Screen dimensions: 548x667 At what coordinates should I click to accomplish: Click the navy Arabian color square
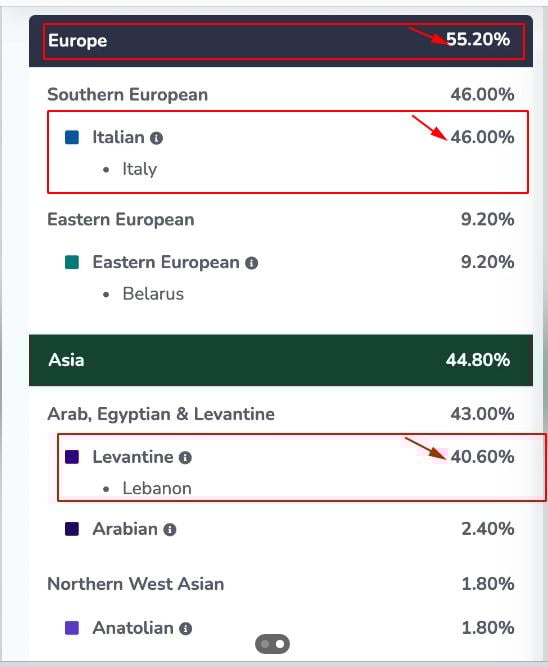(72, 529)
